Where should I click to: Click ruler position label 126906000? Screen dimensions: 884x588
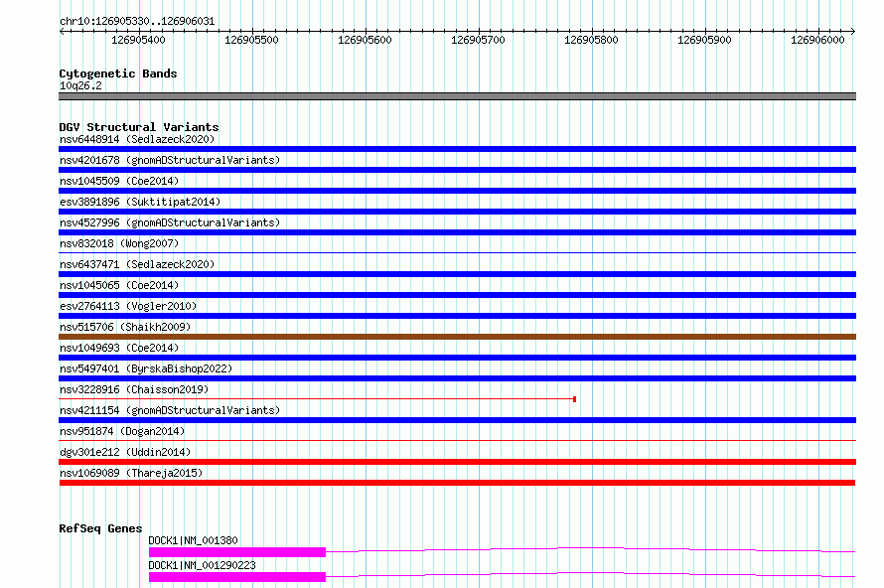pos(818,40)
